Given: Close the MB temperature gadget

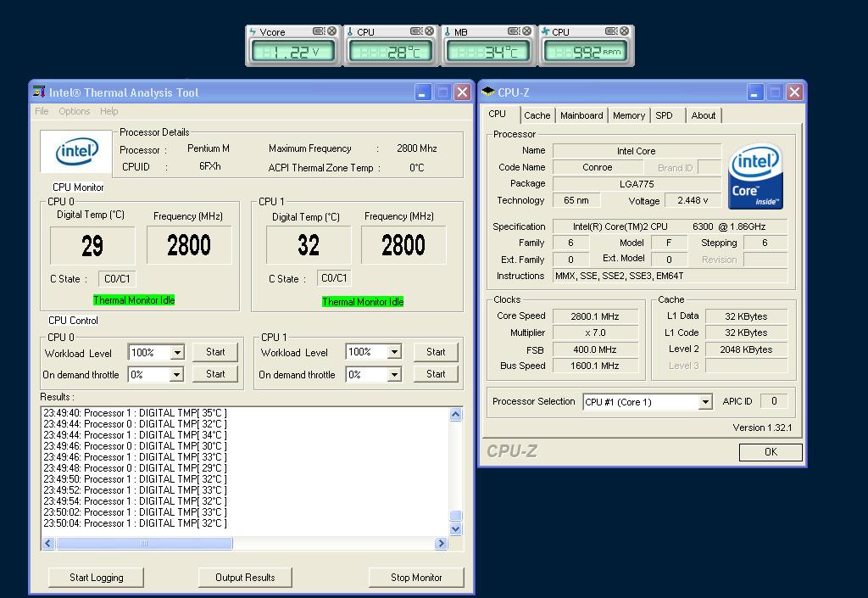Looking at the screenshot, I should (x=526, y=31).
